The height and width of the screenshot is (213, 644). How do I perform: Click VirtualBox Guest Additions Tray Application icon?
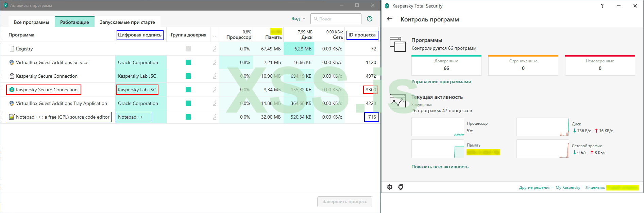tap(12, 103)
